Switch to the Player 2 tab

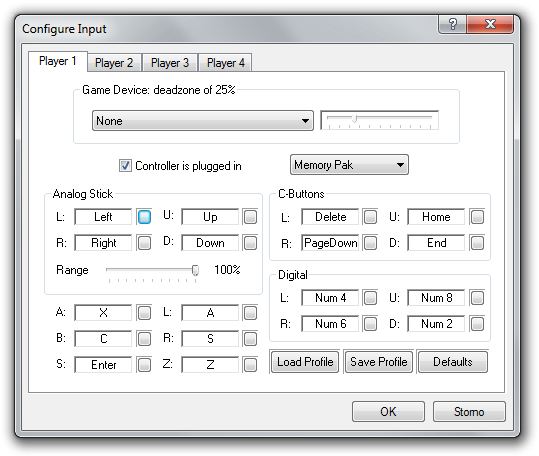click(114, 63)
